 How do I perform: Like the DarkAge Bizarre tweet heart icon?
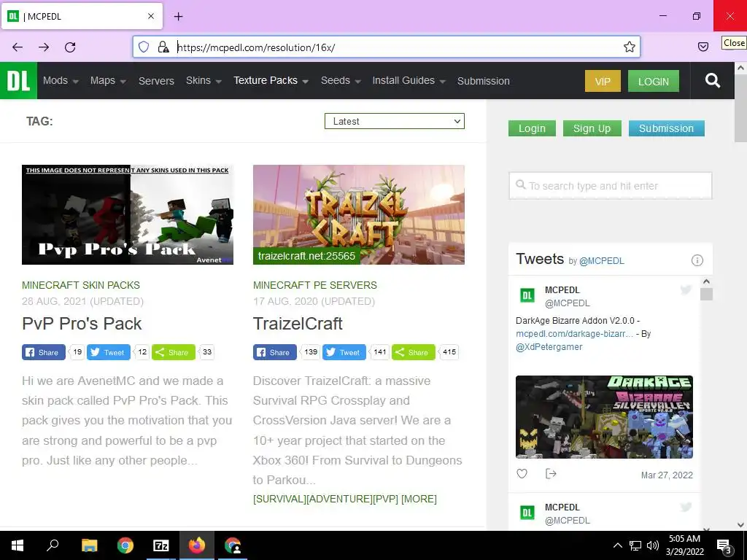522,473
